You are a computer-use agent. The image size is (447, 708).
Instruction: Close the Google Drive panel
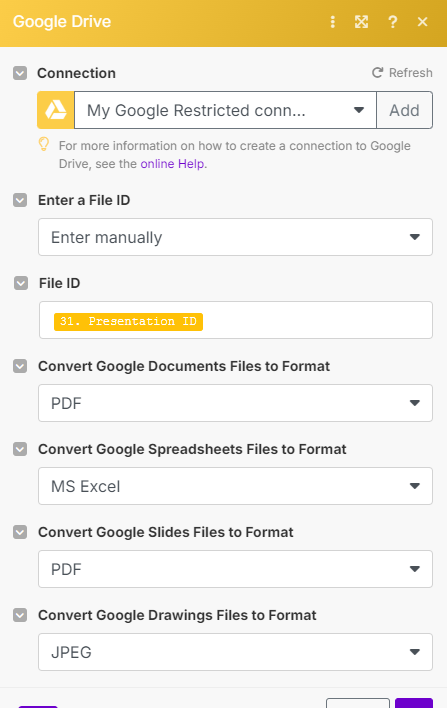423,22
